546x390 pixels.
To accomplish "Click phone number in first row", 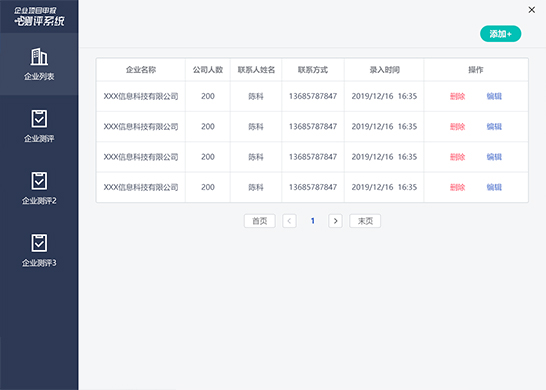I will click(x=313, y=96).
